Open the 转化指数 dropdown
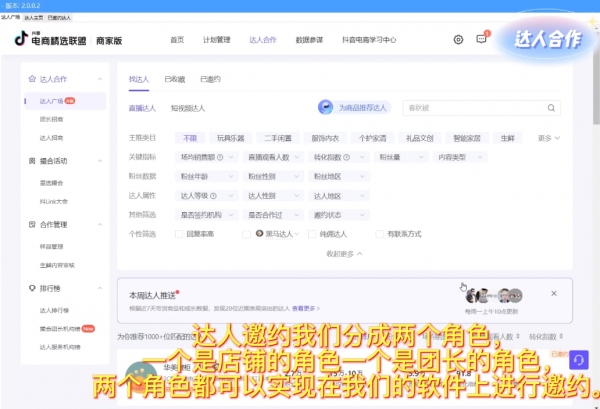Viewport: 600px width, 409px height. pos(339,157)
